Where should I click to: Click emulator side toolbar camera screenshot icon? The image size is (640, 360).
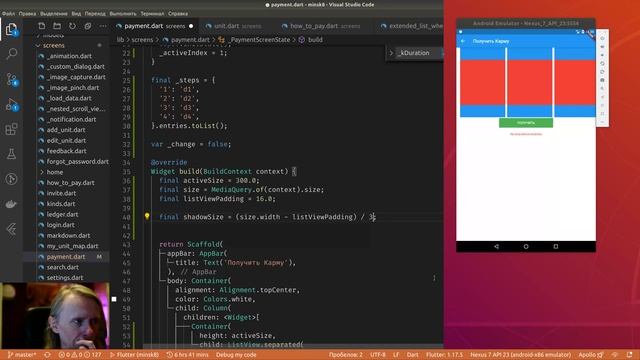[602, 80]
